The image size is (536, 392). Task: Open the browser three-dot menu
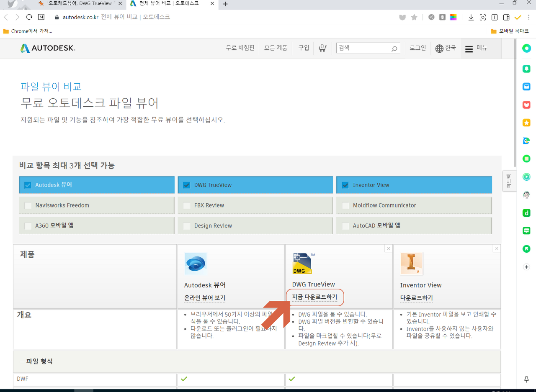pos(529,17)
